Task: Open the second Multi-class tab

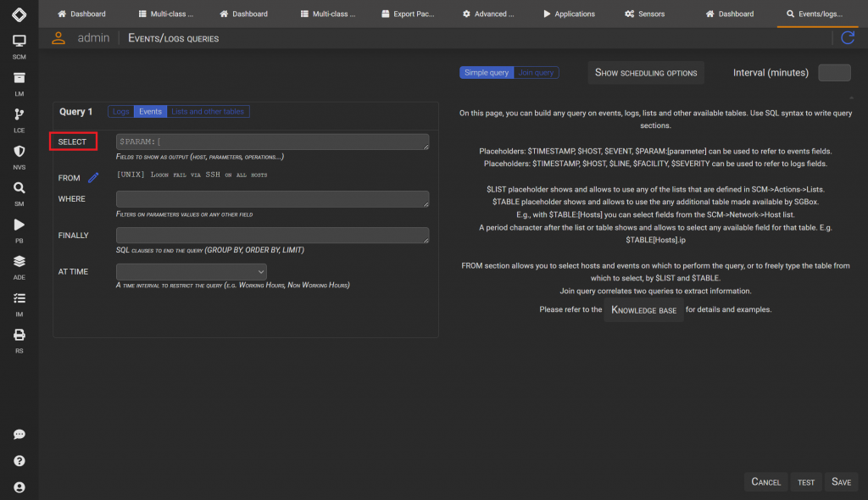Action: coord(328,14)
